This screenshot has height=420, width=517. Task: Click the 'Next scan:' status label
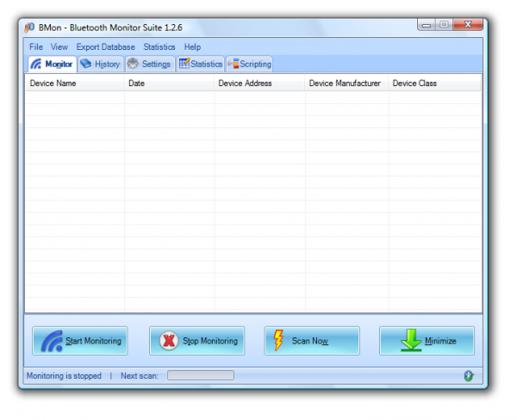point(140,376)
